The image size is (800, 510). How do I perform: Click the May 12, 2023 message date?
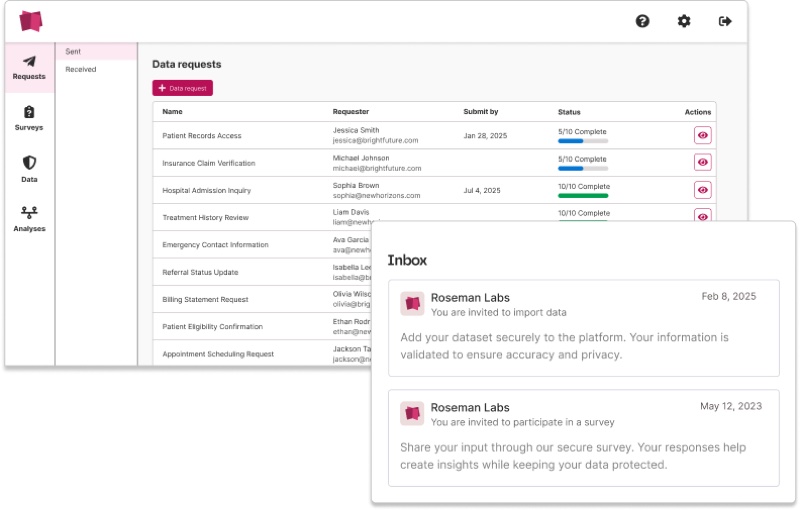pyautogui.click(x=731, y=406)
